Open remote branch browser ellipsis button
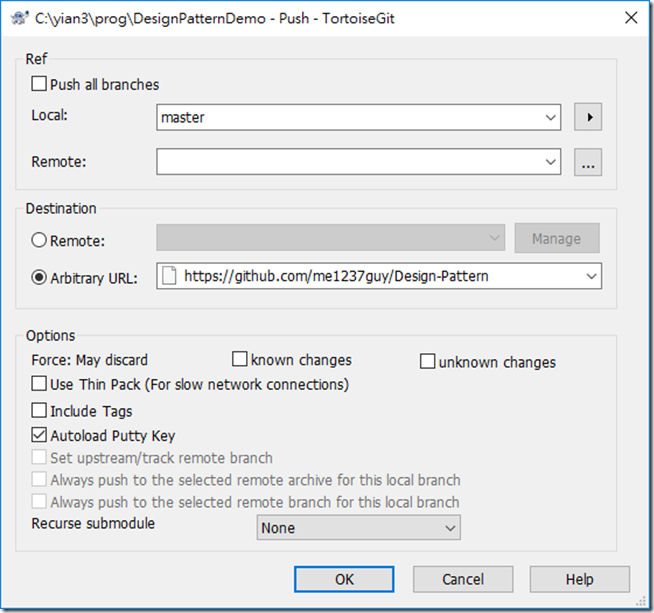 click(x=588, y=162)
